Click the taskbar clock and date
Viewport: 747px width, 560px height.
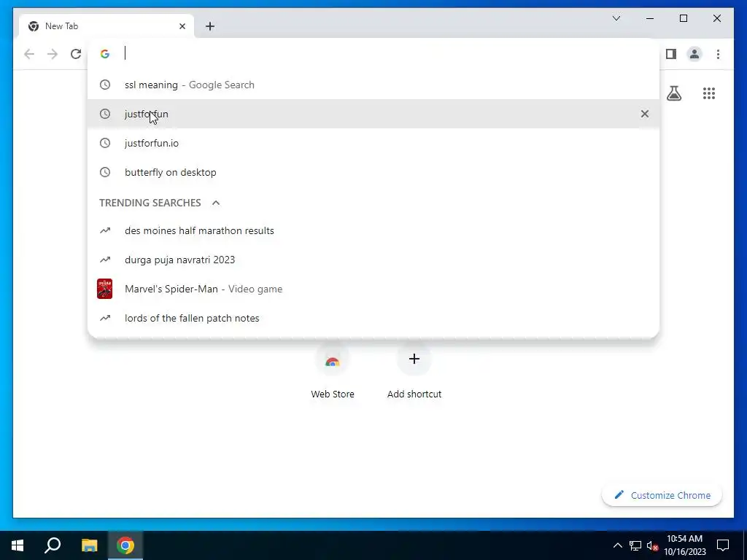click(x=684, y=545)
